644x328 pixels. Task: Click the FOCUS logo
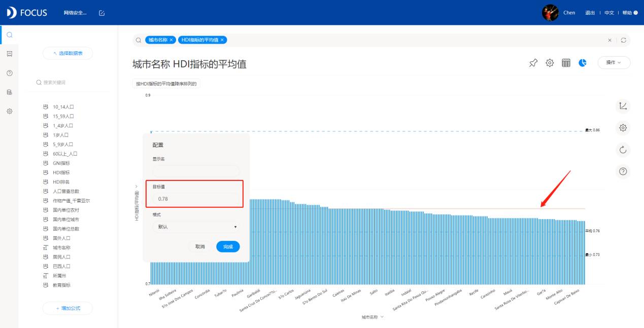(x=27, y=13)
